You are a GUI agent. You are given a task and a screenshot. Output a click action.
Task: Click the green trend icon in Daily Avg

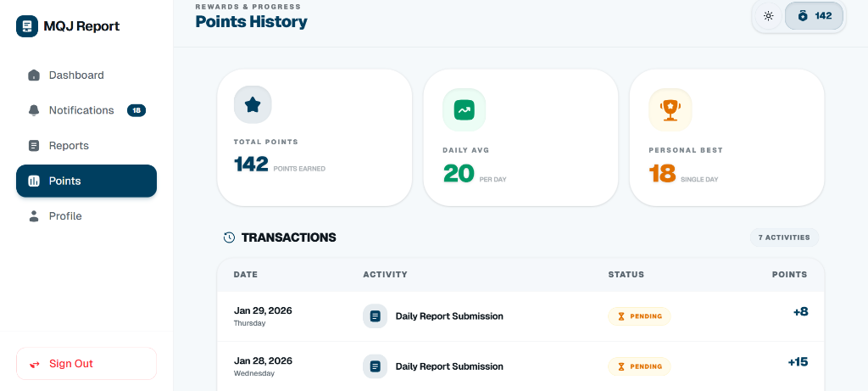(464, 110)
